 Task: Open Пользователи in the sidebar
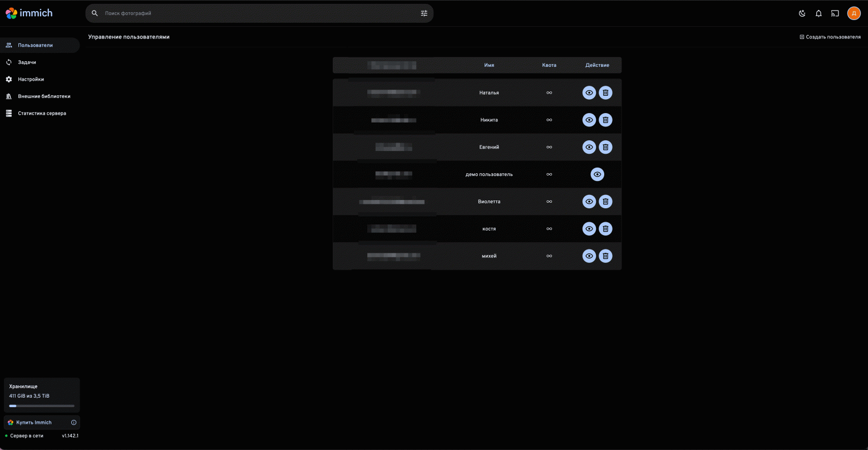point(40,45)
